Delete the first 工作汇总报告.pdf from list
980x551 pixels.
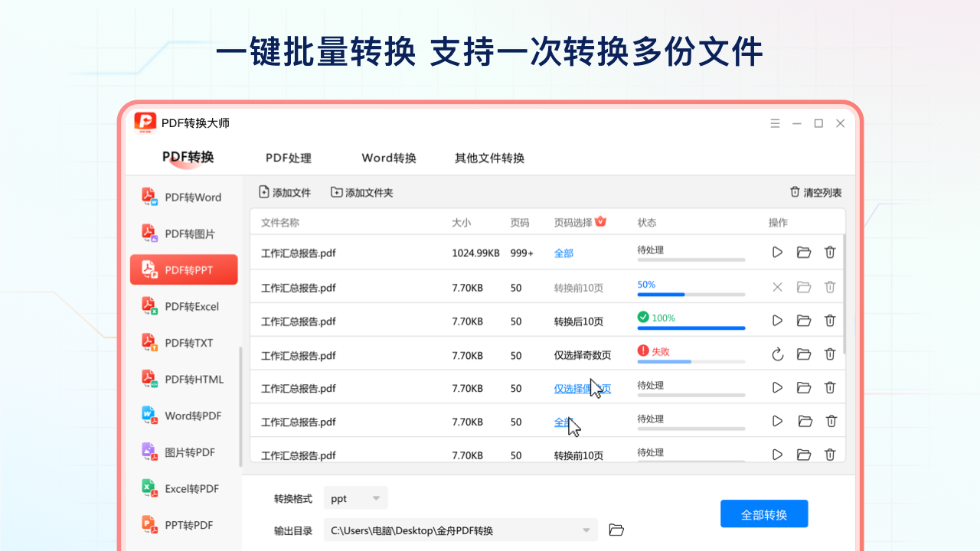pos(830,252)
